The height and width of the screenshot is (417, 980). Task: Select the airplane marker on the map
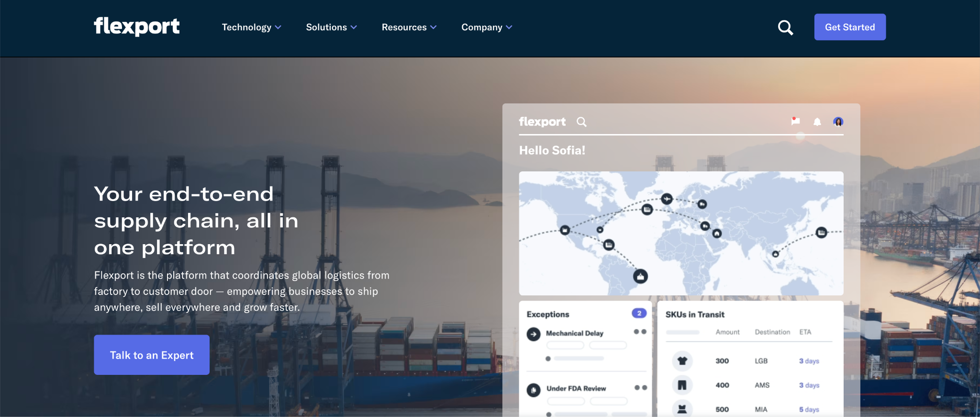(x=667, y=199)
